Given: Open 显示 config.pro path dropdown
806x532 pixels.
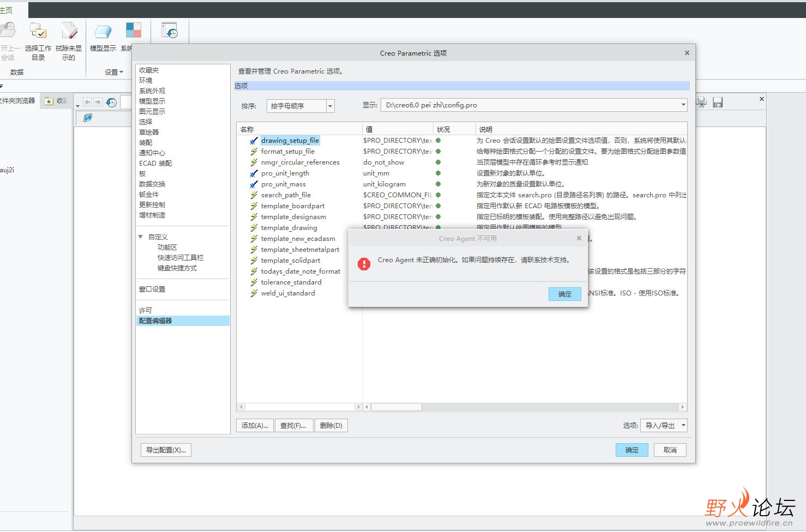Looking at the screenshot, I should [683, 105].
